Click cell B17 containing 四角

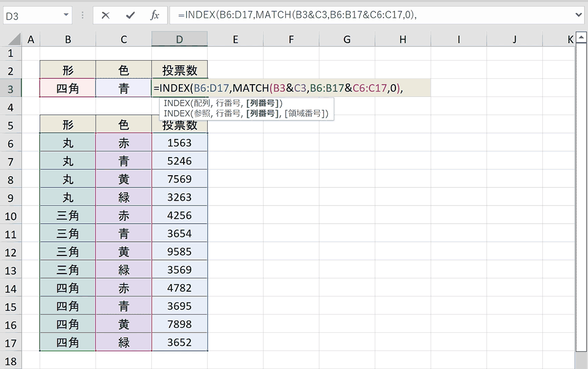[68, 342]
